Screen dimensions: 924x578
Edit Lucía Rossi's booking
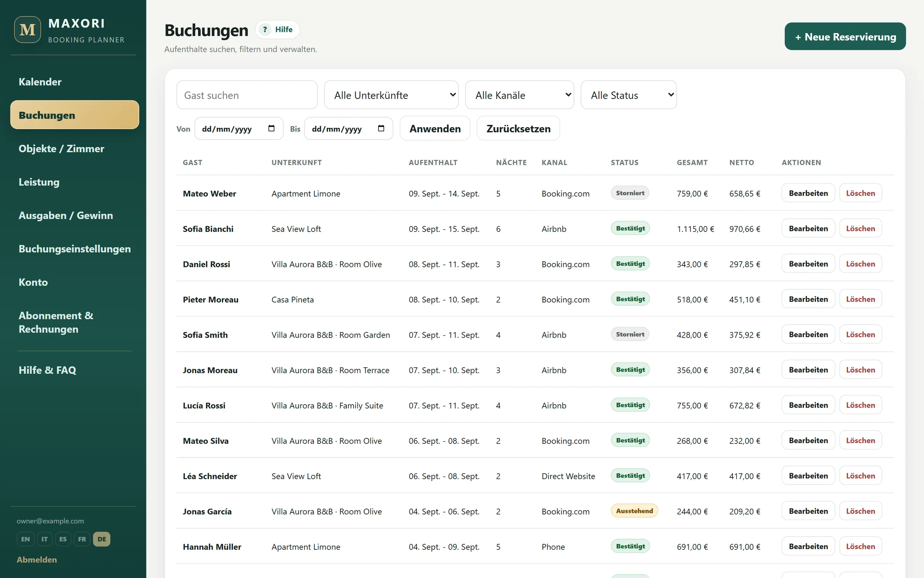808,405
